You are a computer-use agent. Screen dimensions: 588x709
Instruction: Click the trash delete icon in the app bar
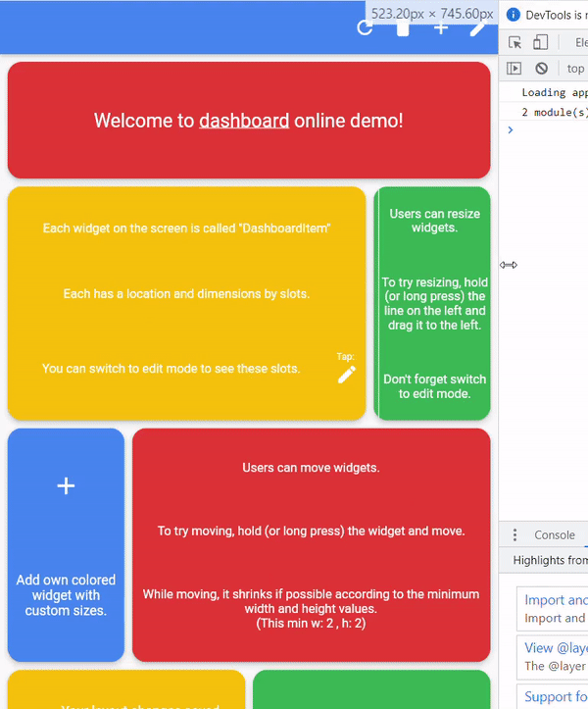[x=402, y=27]
